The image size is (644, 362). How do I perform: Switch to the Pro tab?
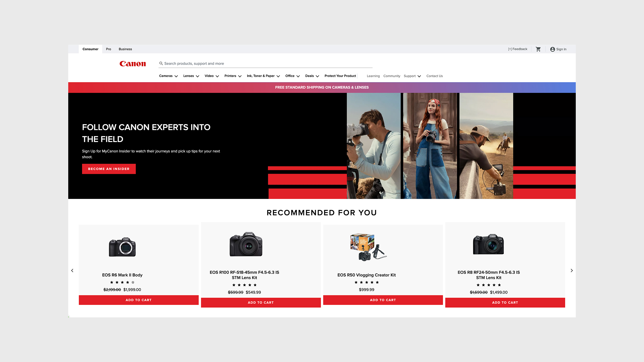[x=108, y=49]
